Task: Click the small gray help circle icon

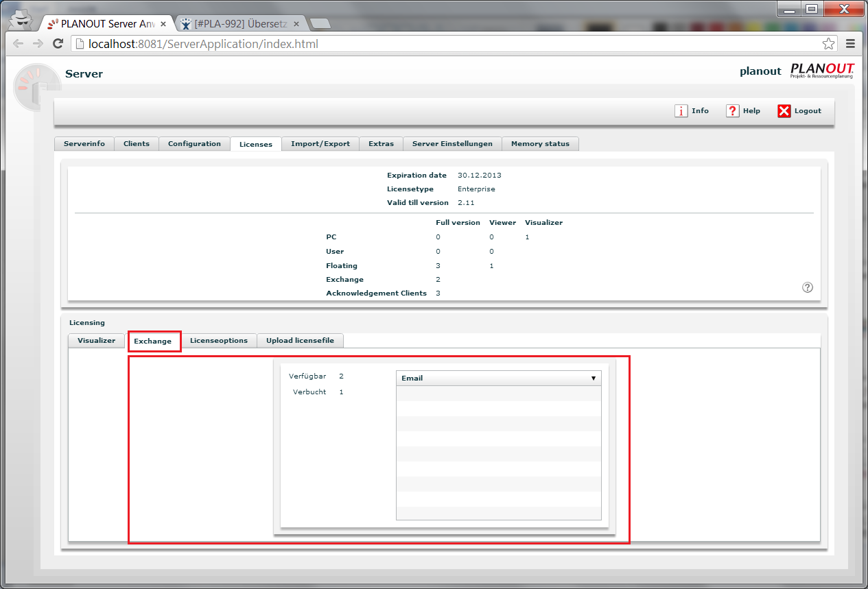Action: (808, 287)
